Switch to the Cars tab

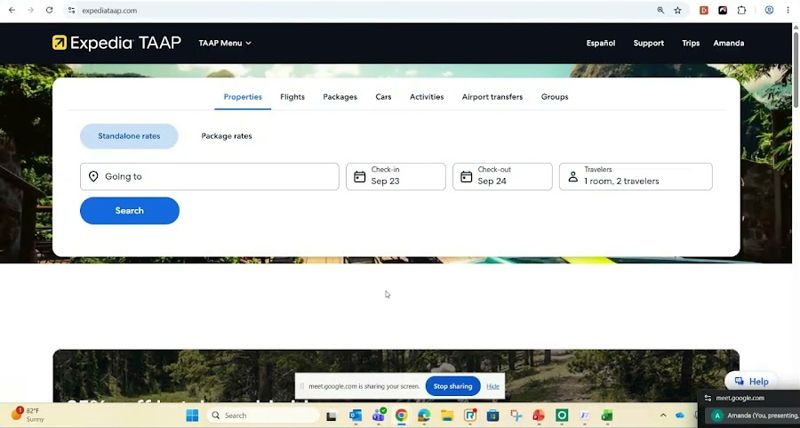(x=383, y=97)
